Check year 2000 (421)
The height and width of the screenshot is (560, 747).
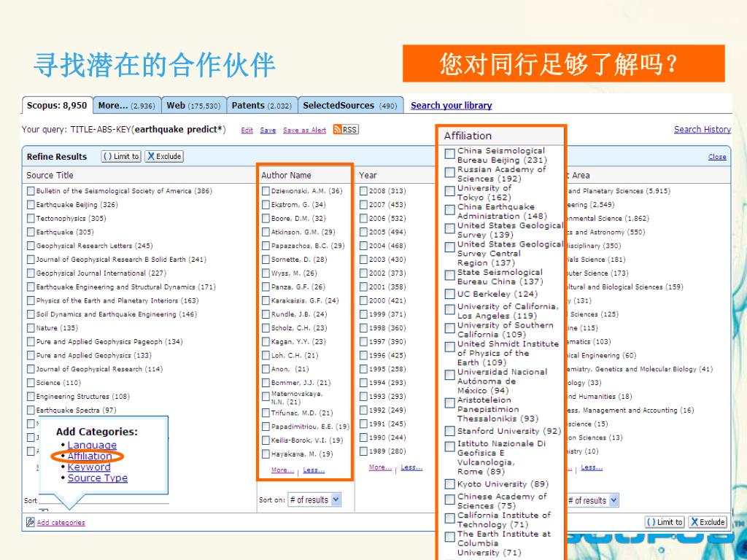click(363, 300)
